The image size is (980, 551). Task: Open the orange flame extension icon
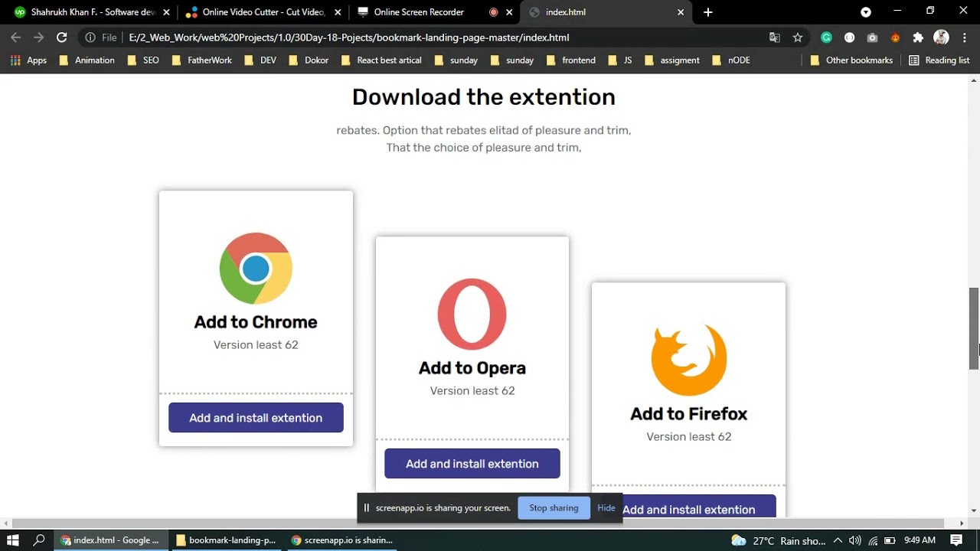pyautogui.click(x=895, y=37)
